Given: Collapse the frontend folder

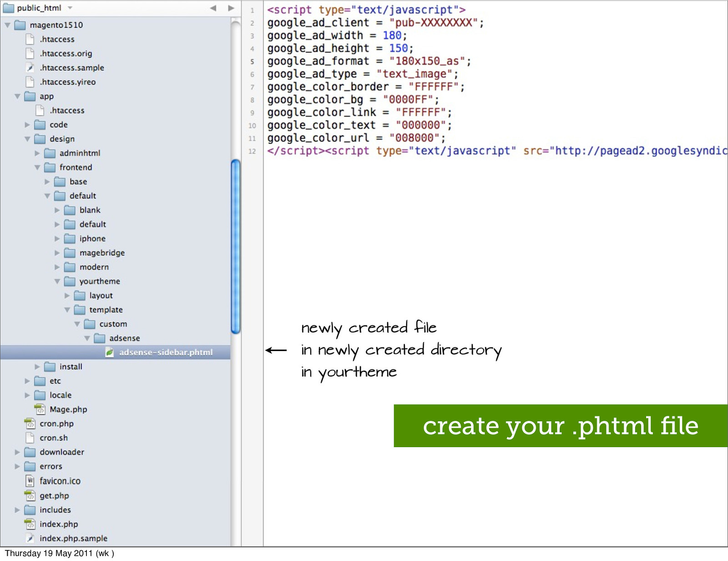Looking at the screenshot, I should click(37, 168).
